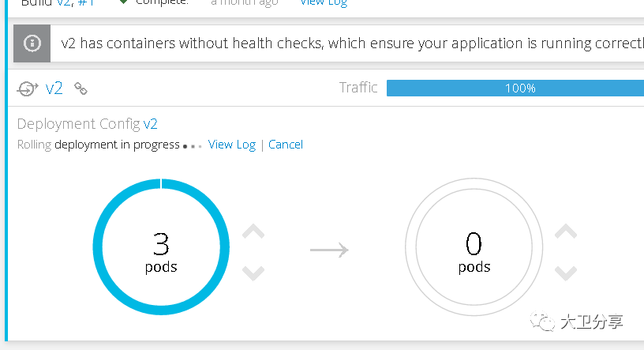Click the chain link icon next to v2
644x350 pixels.
tap(80, 88)
